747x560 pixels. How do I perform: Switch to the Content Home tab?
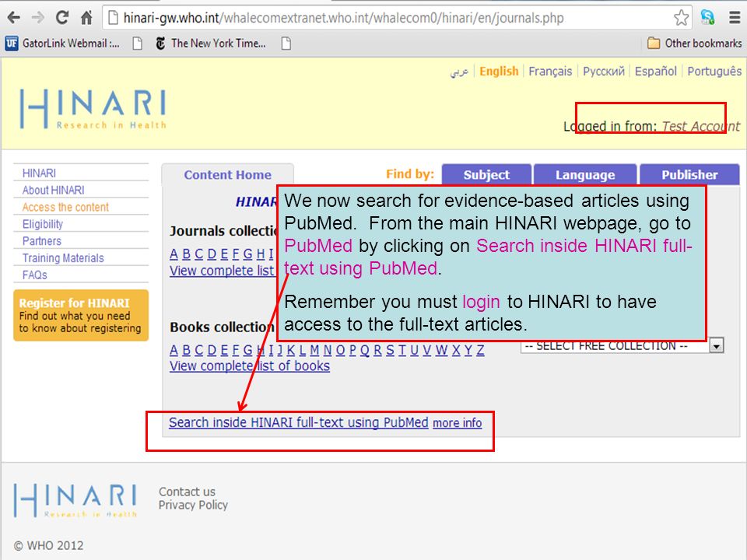click(x=228, y=175)
